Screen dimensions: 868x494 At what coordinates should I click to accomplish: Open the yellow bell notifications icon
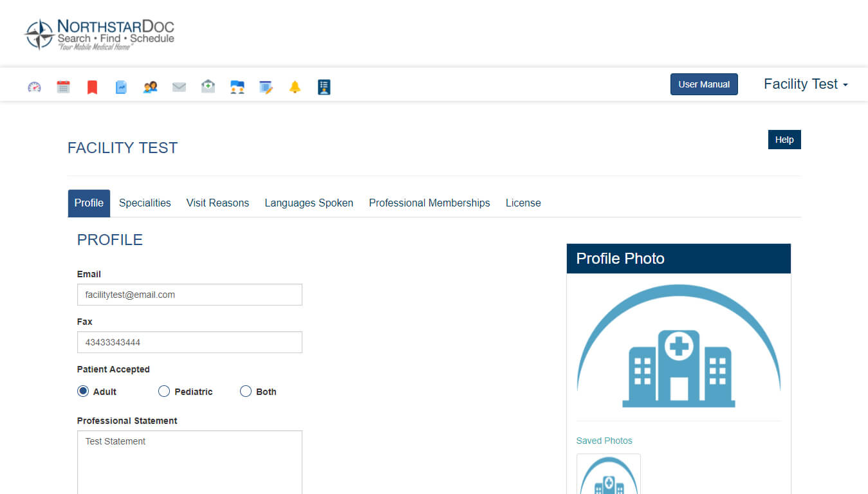[295, 87]
